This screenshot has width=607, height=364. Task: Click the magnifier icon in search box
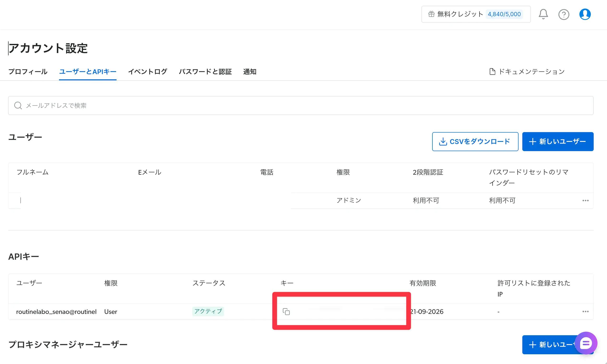tap(18, 105)
